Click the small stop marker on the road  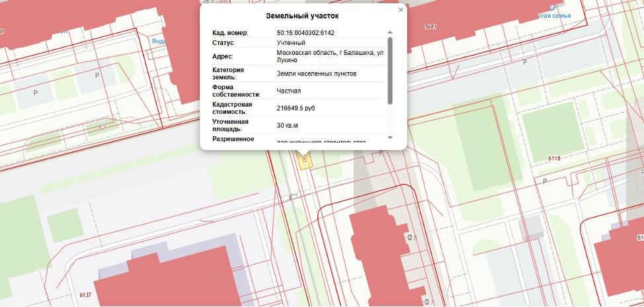[291, 195]
